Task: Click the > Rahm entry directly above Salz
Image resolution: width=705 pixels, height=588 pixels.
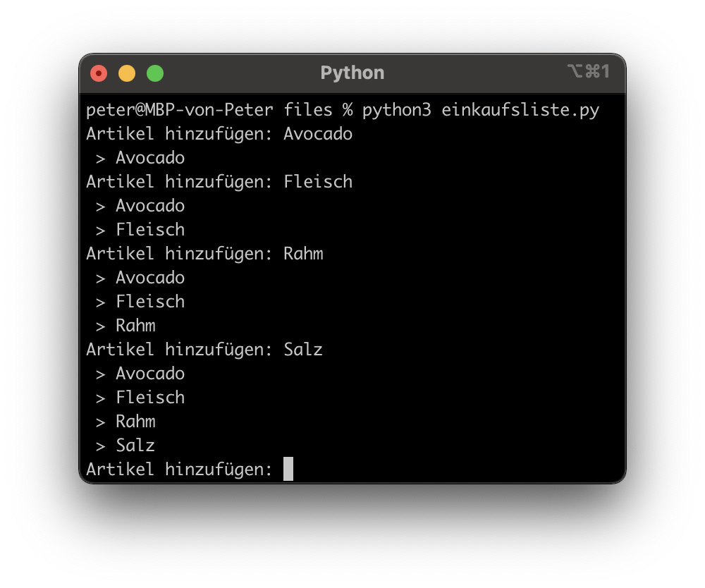Action: pos(135,422)
